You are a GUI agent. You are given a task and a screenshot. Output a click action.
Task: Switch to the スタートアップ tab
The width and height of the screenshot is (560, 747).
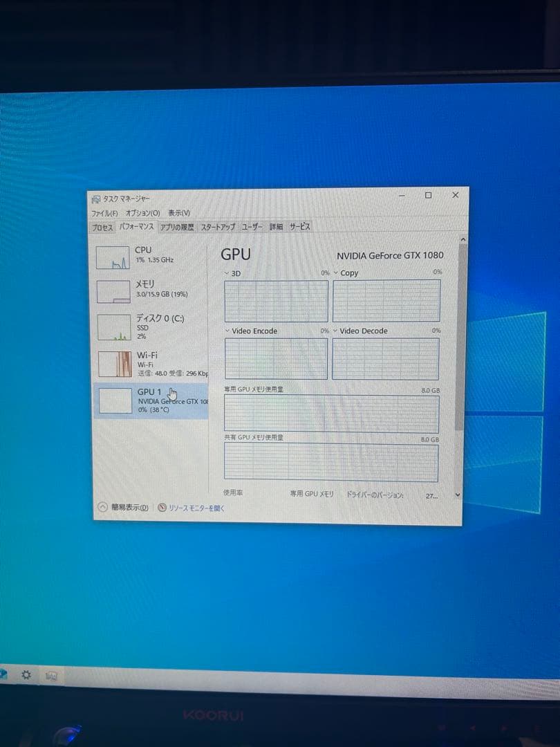click(216, 227)
